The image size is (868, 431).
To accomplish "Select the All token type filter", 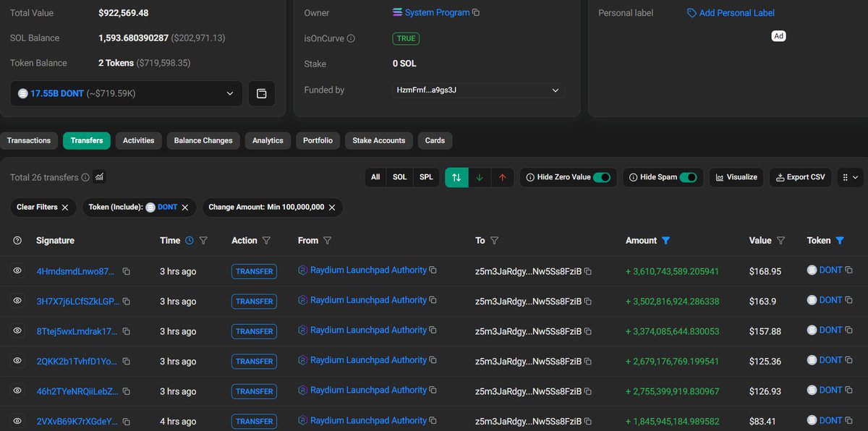I will coord(375,177).
